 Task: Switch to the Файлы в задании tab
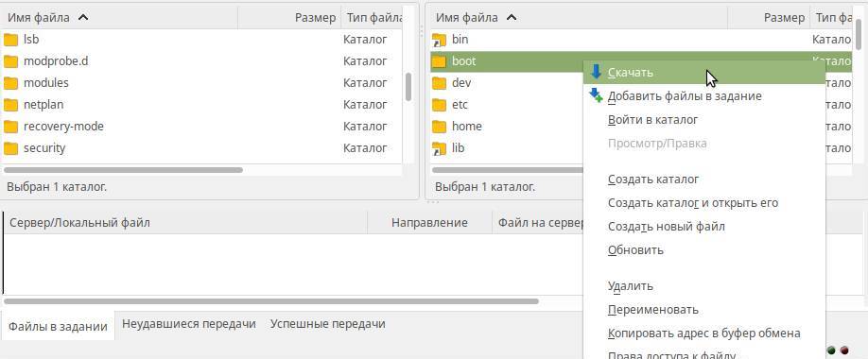click(x=58, y=326)
